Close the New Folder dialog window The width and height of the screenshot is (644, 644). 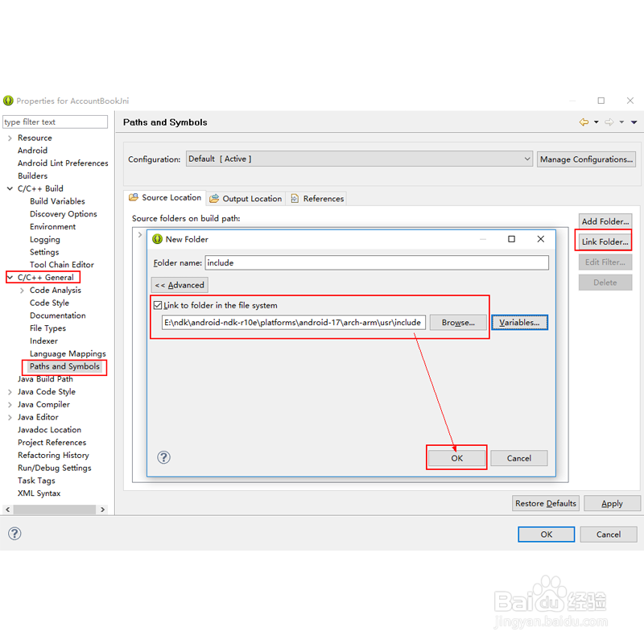pos(541,239)
